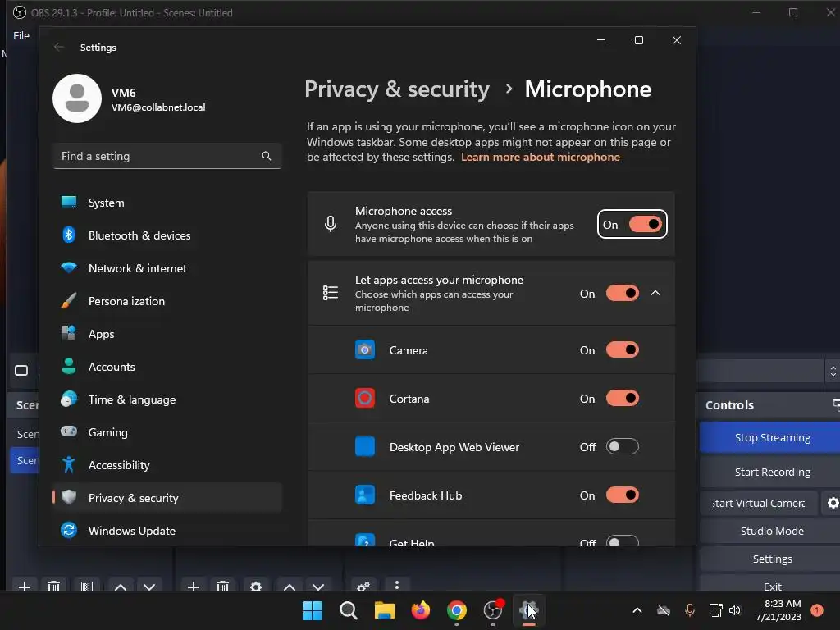Open the clock showing 8:23 AM
The image size is (840, 630).
778,610
